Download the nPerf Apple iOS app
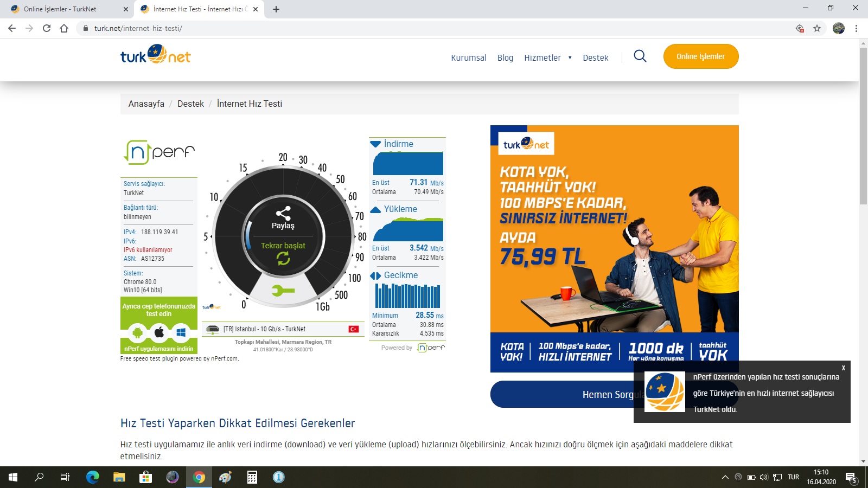 click(x=159, y=332)
